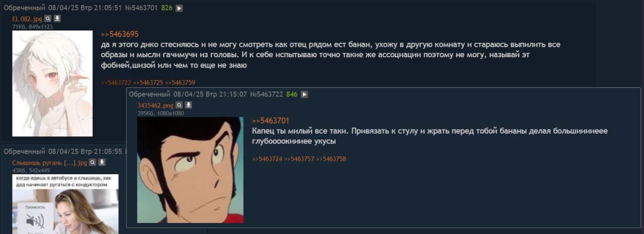Image resolution: width=644 pixels, height=234 pixels.
Task: Open post menu arrow for №5463722
Action: coord(304,94)
